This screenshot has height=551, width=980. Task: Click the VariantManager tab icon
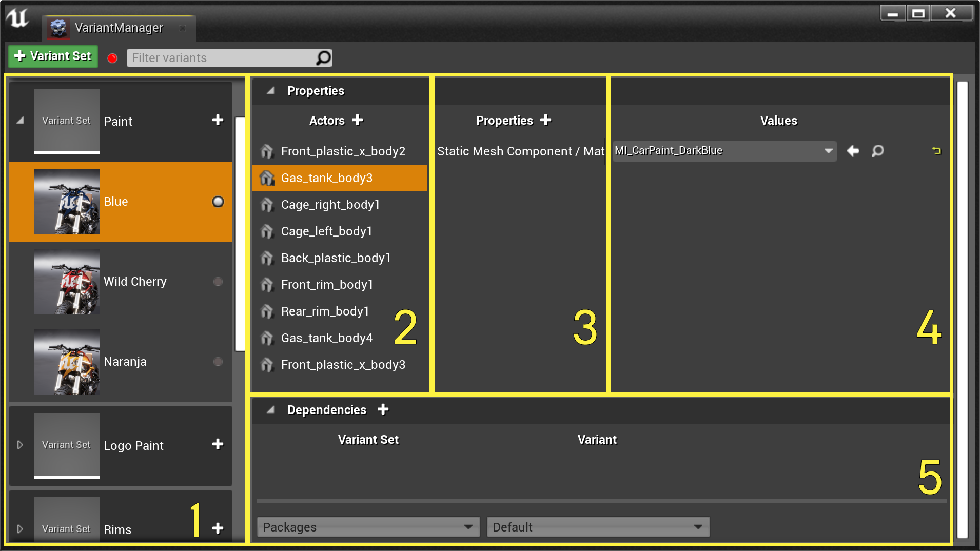tap(58, 28)
